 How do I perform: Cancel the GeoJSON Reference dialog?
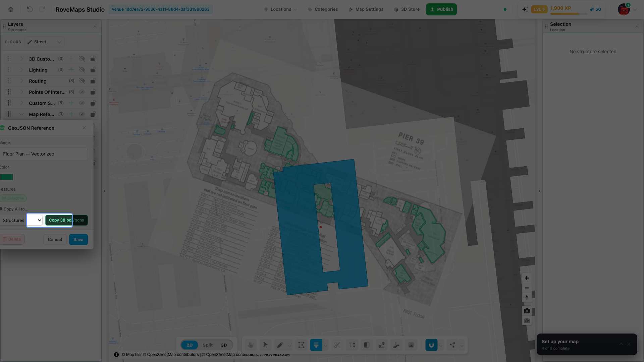pos(55,239)
